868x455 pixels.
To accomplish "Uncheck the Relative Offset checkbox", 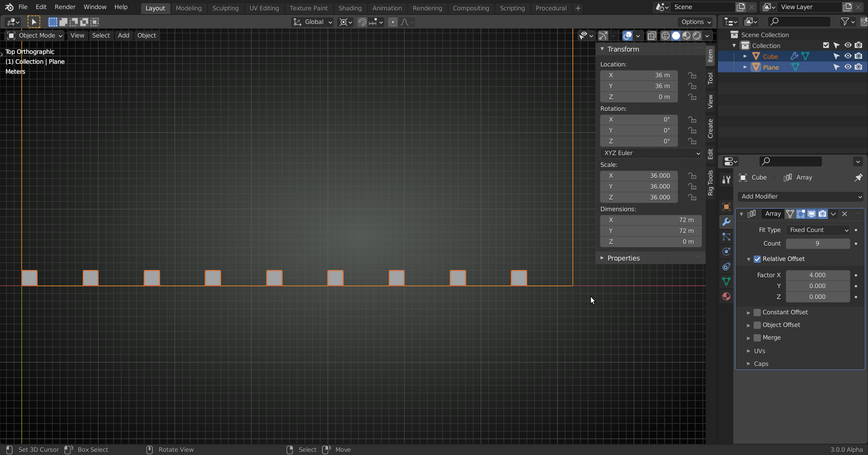I will (757, 259).
